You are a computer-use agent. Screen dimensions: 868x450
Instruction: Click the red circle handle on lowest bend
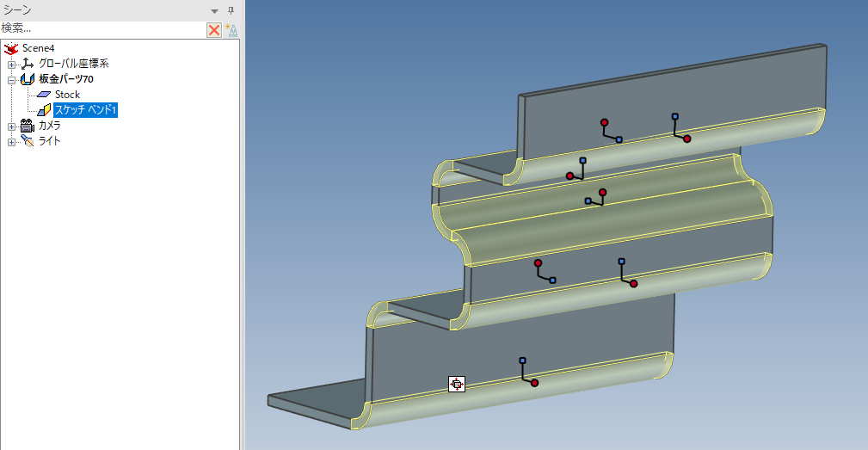pyautogui.click(x=534, y=383)
